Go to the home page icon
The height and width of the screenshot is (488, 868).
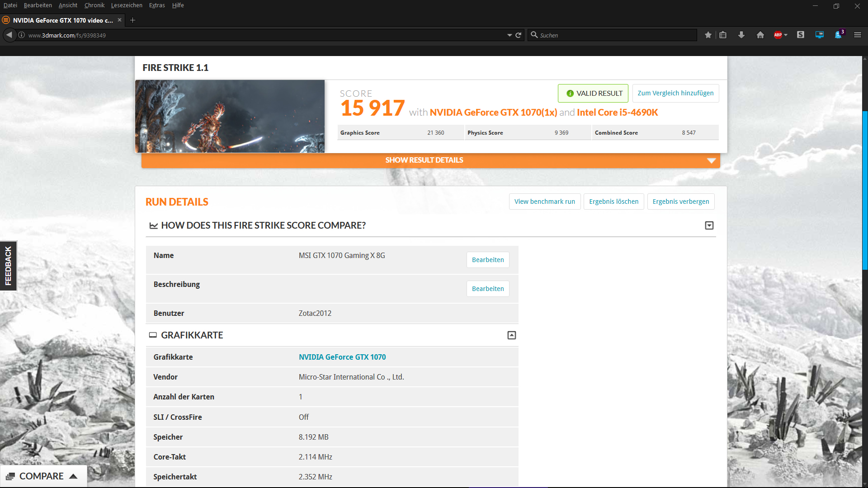(x=760, y=35)
